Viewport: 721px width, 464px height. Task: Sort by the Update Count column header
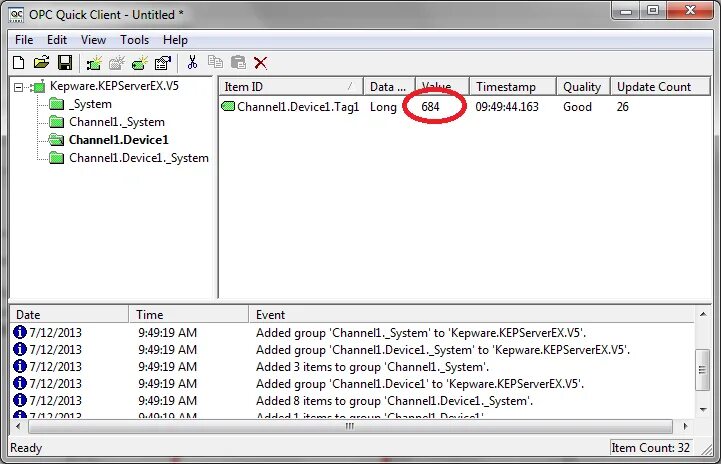(660, 86)
